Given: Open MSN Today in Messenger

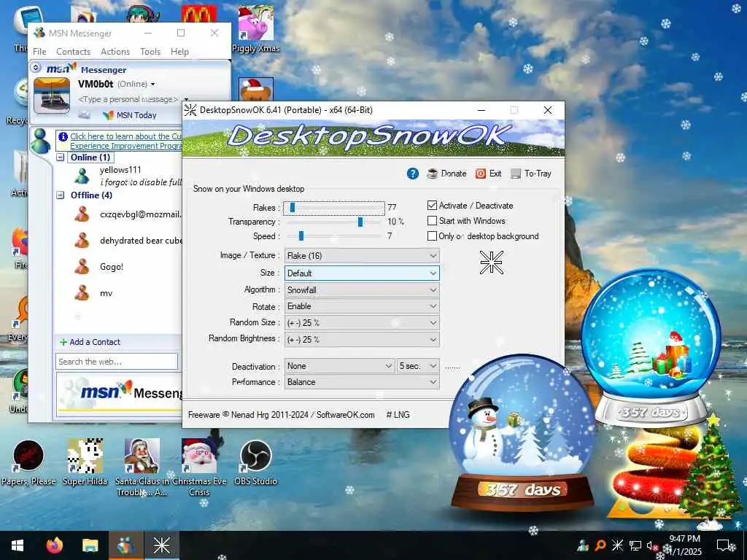Looking at the screenshot, I should [130, 114].
